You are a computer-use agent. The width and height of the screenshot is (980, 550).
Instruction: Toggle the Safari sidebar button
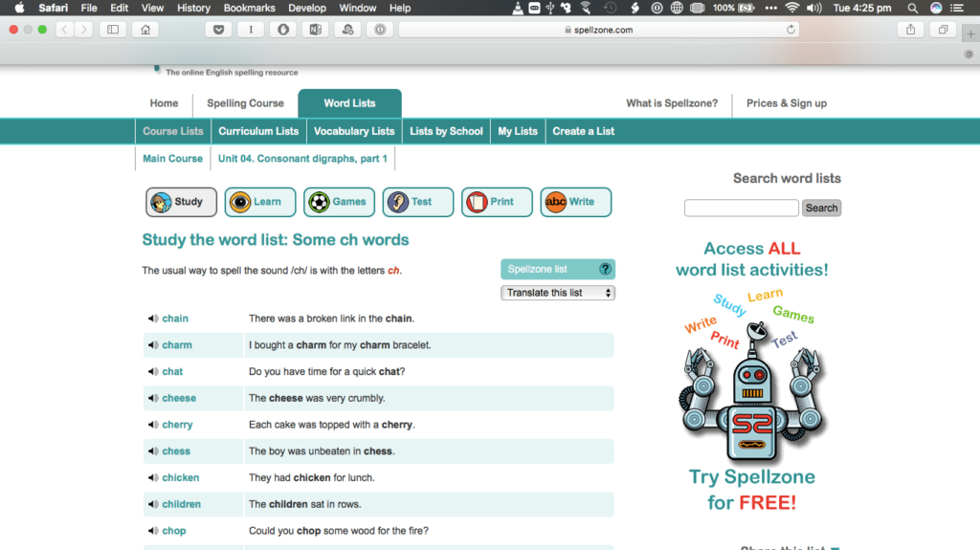(x=113, y=30)
